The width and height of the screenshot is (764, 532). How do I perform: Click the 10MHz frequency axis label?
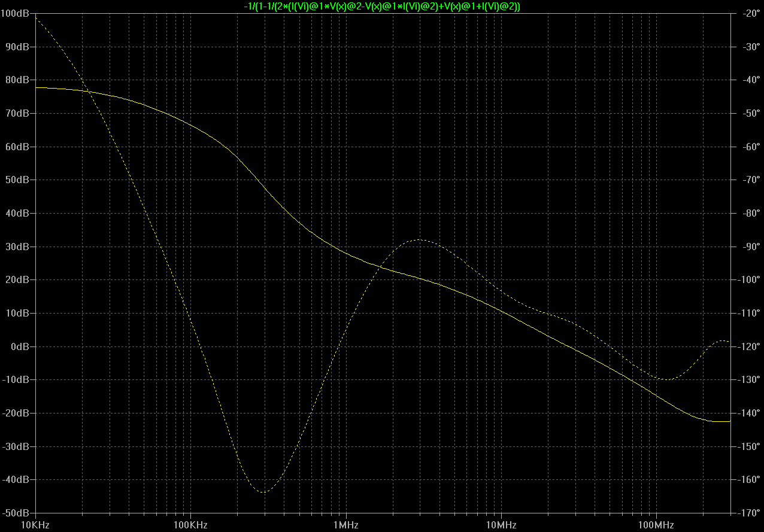tap(501, 525)
